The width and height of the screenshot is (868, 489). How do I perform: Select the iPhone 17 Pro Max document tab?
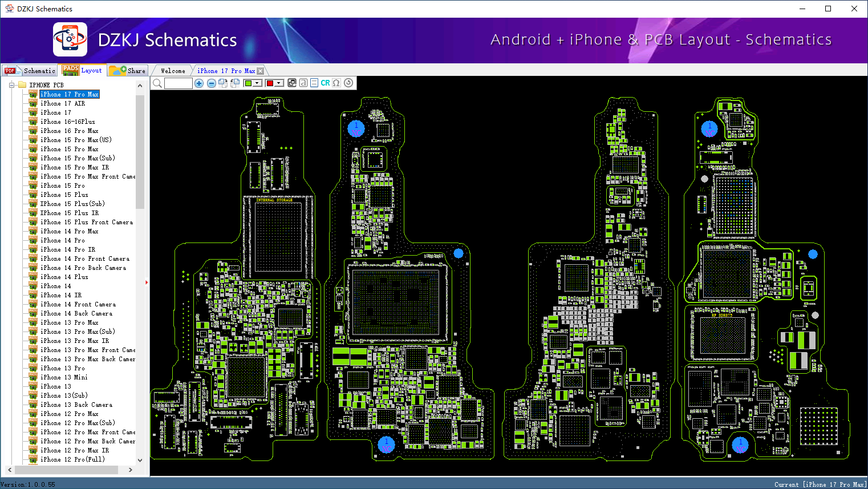pyautogui.click(x=226, y=71)
